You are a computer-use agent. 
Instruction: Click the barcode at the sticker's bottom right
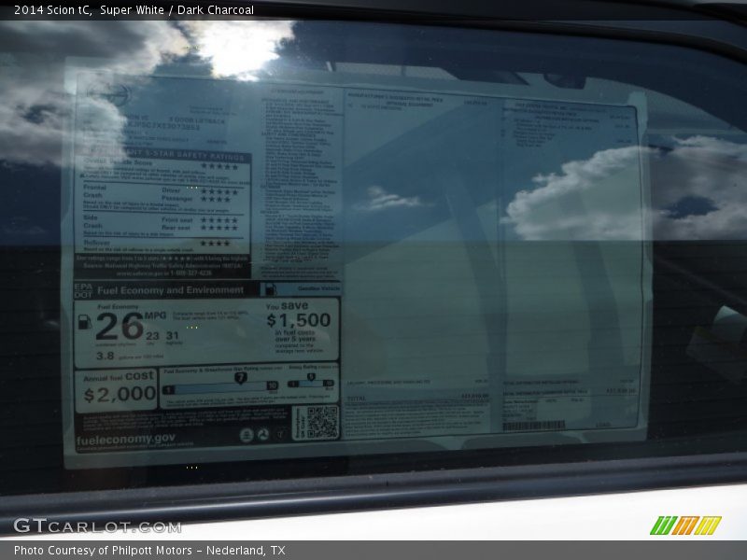coord(533,426)
